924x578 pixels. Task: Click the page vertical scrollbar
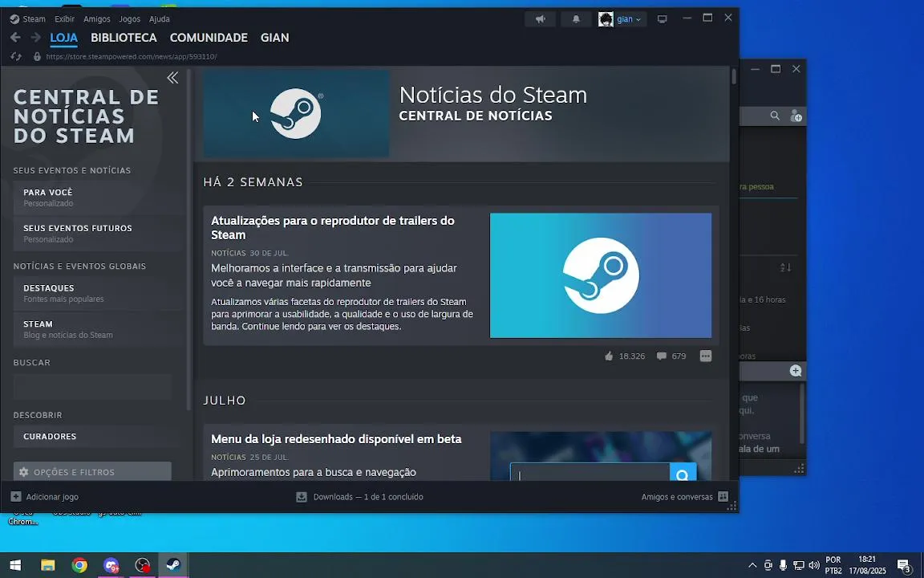pos(734,77)
